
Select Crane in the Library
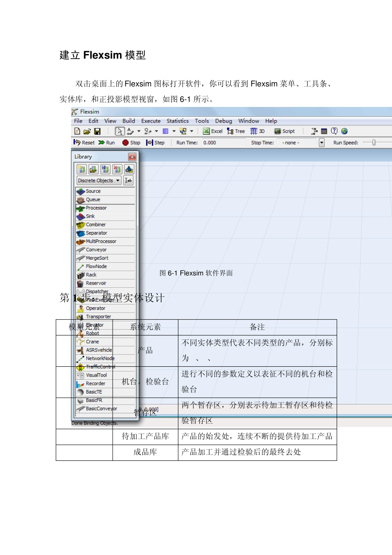coord(106,342)
